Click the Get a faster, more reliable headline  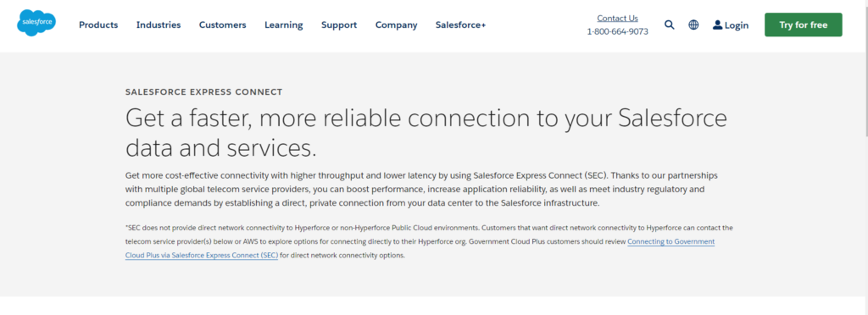(426, 133)
